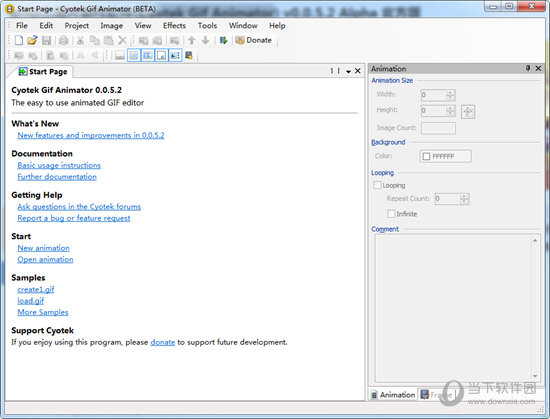Click the Comment box scroll up arrow

(x=535, y=241)
